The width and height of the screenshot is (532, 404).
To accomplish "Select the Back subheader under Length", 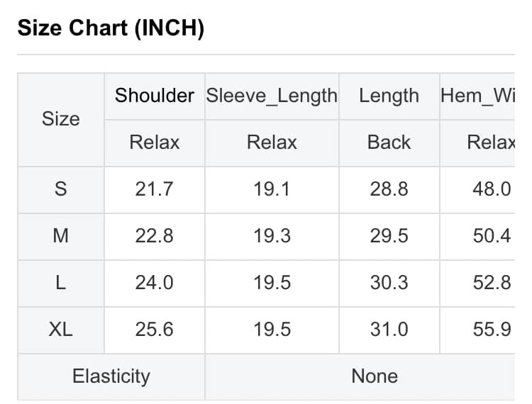I will tap(389, 143).
